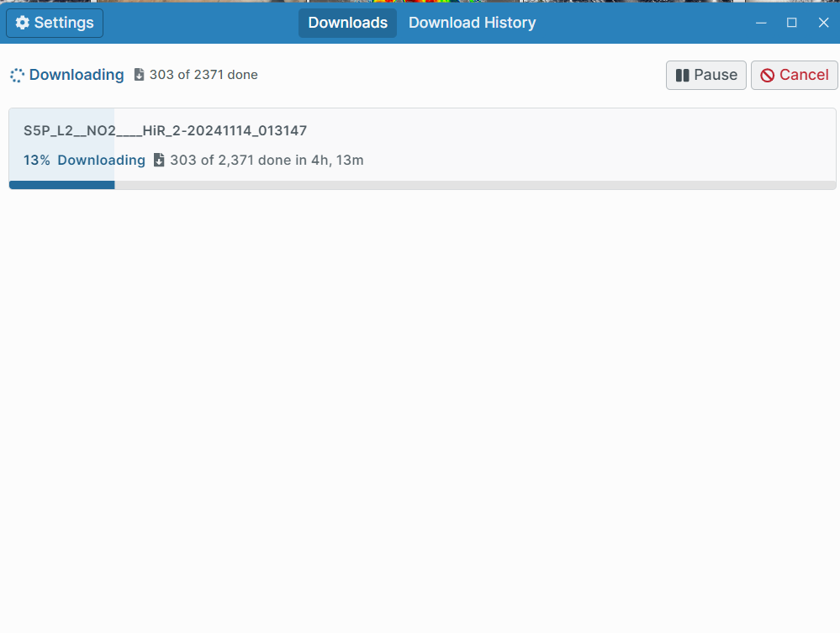This screenshot has width=840, height=633.
Task: Click the spinning loading indicator icon
Action: tap(17, 76)
